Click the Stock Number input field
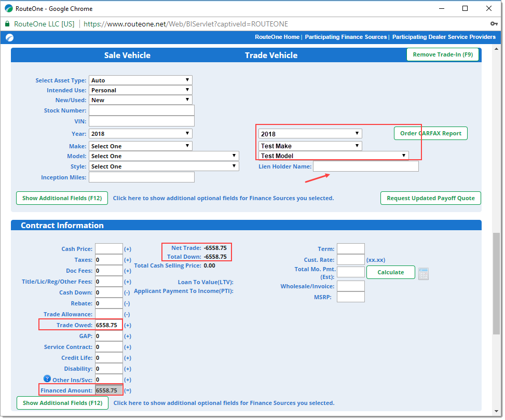Screen dimensions: 505x420 tap(142, 110)
